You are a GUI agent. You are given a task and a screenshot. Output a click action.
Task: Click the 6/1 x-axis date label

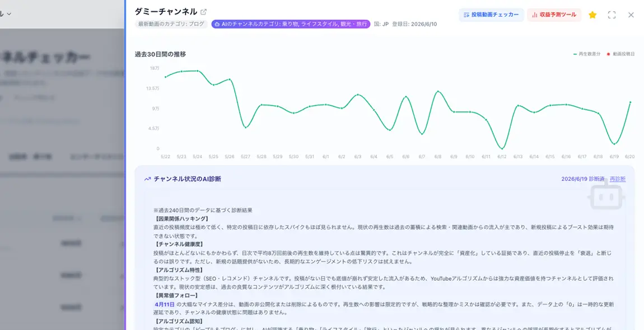click(326, 157)
